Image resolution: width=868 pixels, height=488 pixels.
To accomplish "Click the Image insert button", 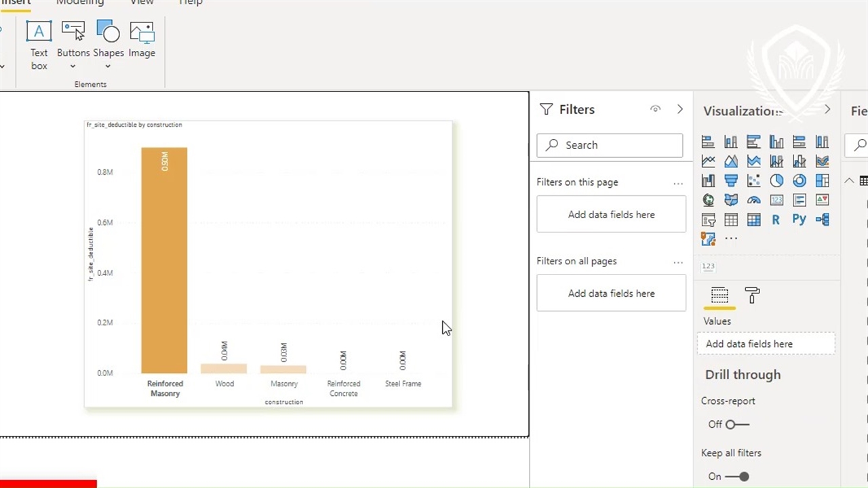I will [x=142, y=41].
